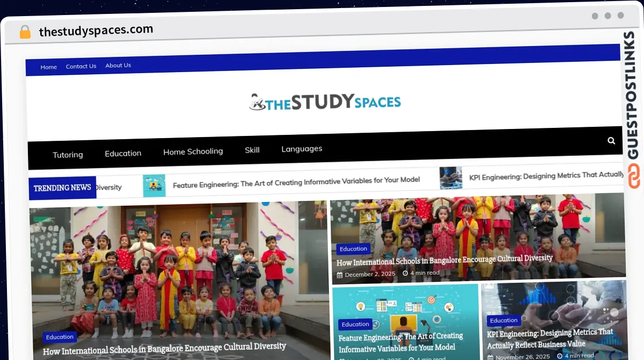Screen dimensions: 644x360
Task: Click the GuestPostLinks chain logo icon
Action: click(x=634, y=177)
